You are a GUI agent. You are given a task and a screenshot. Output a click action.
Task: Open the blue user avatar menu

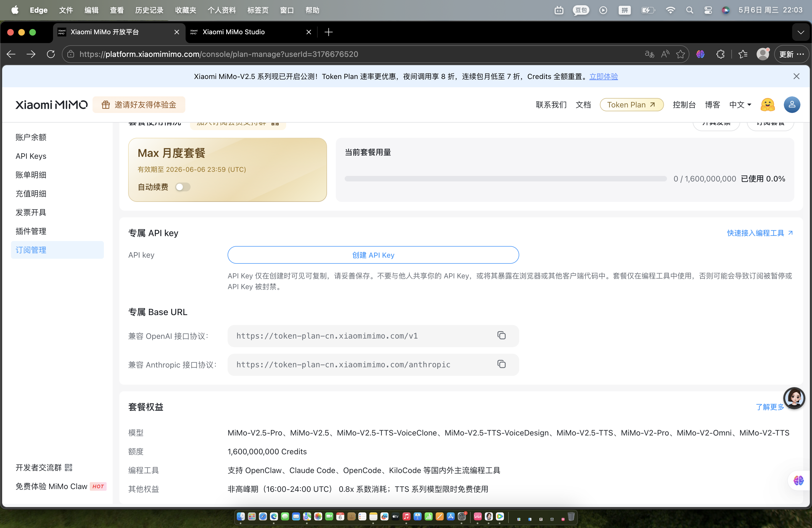pyautogui.click(x=792, y=105)
